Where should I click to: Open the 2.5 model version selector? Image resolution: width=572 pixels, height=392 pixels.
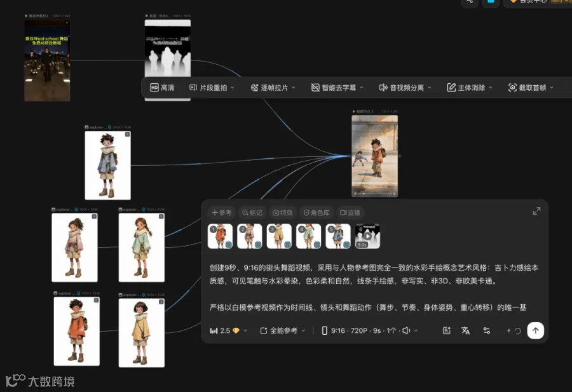pos(229,331)
